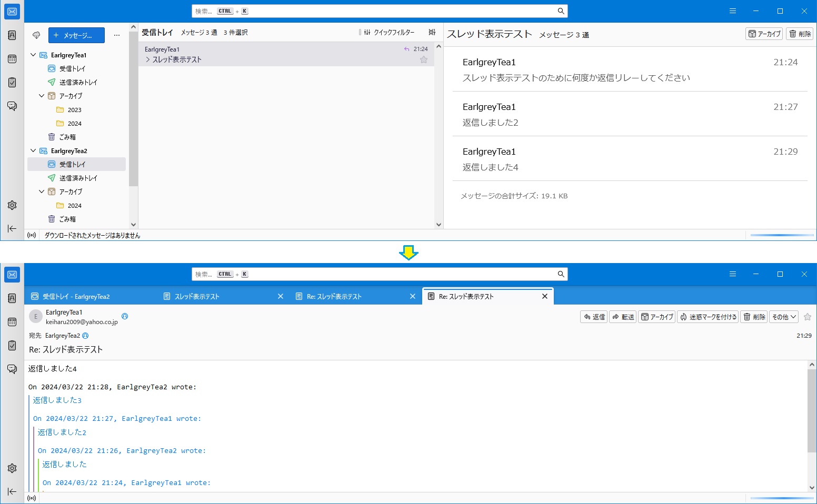Screen dimensions: 817x504
Task: Expand the スレッド表示テスト thread row
Action: point(148,59)
